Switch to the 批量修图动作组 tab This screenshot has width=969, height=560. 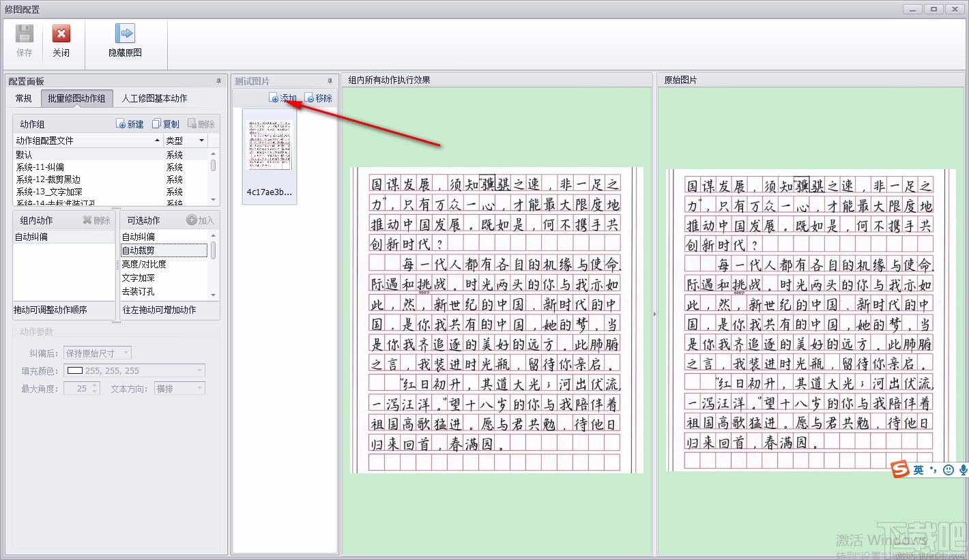click(76, 98)
